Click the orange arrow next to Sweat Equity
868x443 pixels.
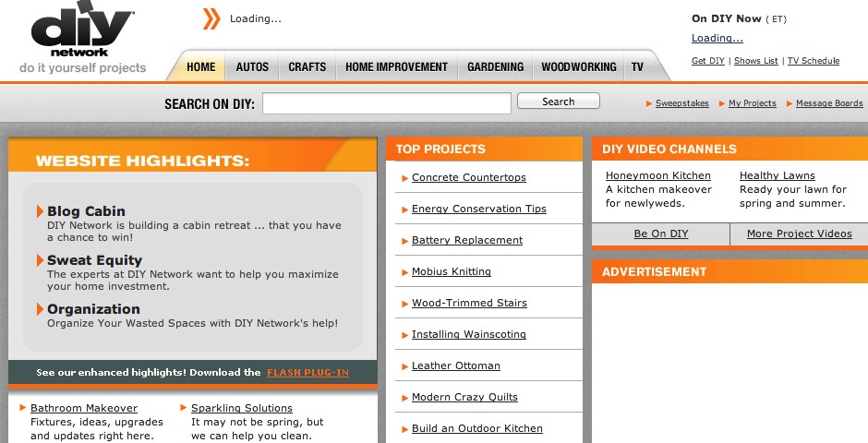point(40,260)
